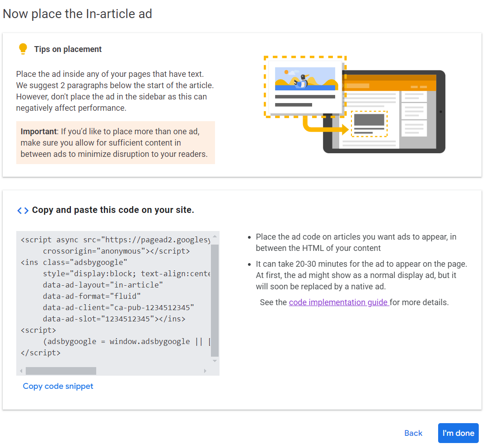Click the style="display:block" code line
The height and width of the screenshot is (448, 486).
[x=127, y=274]
